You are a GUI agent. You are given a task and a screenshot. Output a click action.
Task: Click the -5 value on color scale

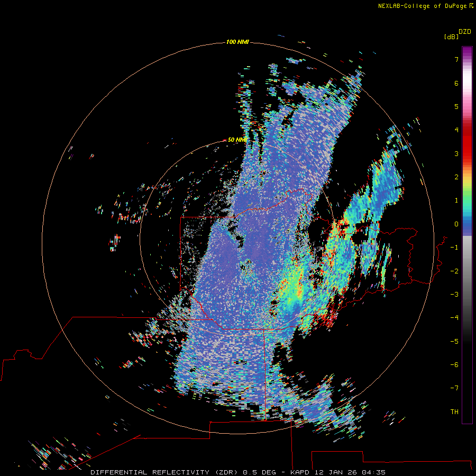[x=454, y=342]
